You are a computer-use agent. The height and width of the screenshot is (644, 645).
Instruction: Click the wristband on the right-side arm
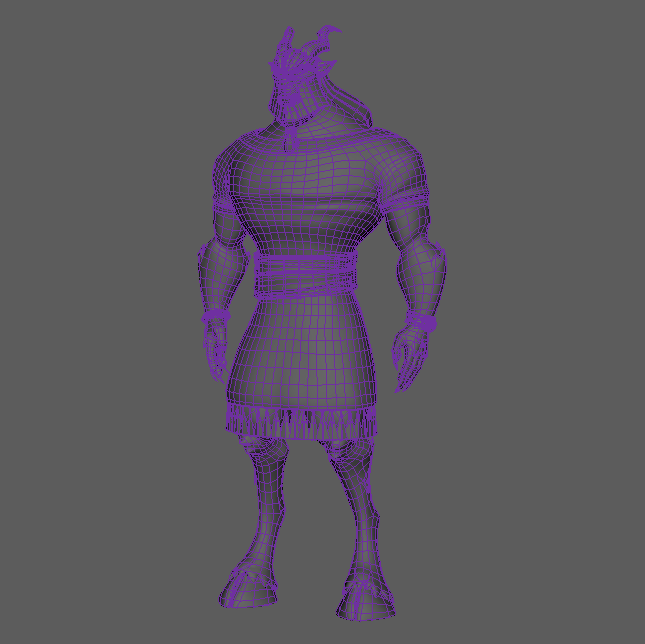coord(424,322)
